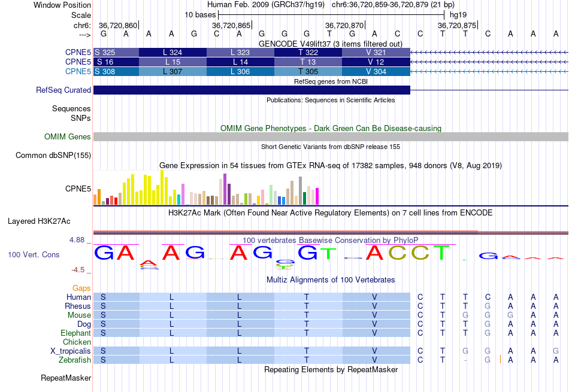Select the chr6: base position label
This screenshot has height=392, width=569.
point(82,25)
